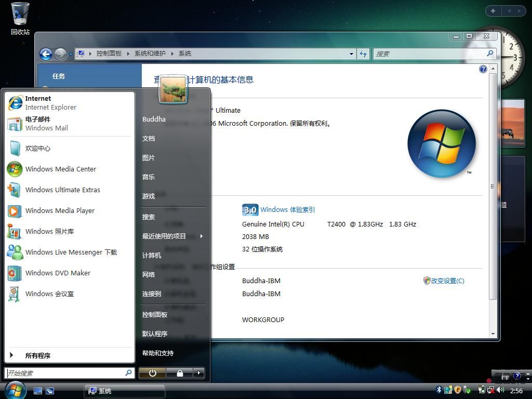Click 改变设置(C) link
The height and width of the screenshot is (399, 532).
point(447,281)
